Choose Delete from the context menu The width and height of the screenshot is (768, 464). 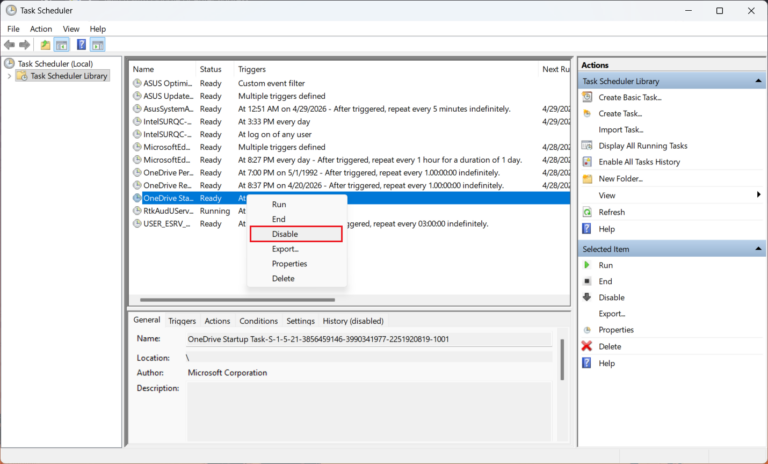297,278
